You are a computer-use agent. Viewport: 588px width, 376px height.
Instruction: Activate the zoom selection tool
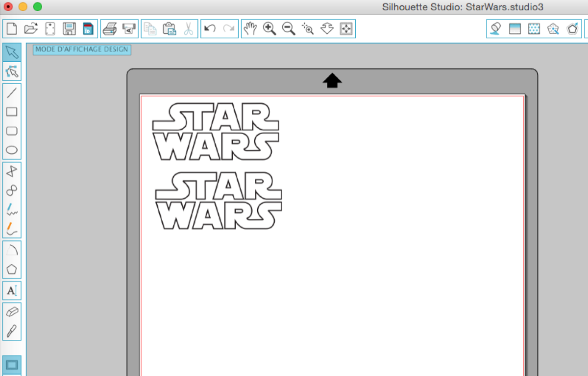click(x=308, y=28)
